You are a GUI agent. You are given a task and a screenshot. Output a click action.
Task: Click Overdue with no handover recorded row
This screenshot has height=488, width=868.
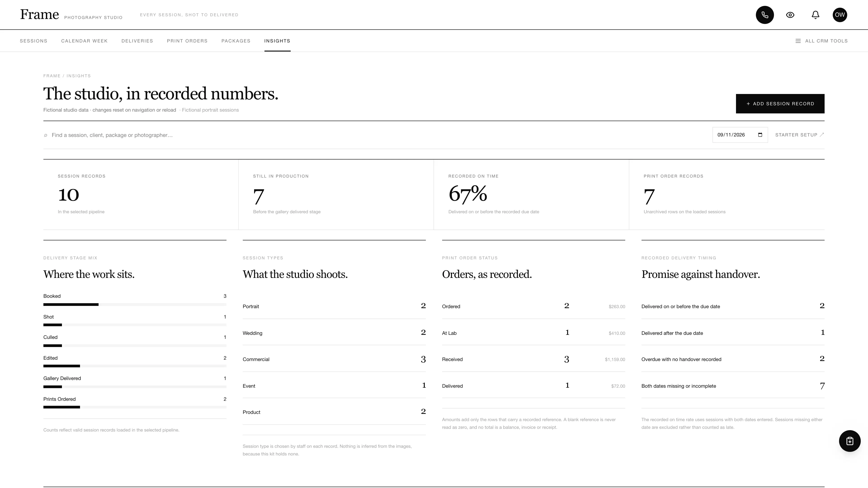(733, 359)
